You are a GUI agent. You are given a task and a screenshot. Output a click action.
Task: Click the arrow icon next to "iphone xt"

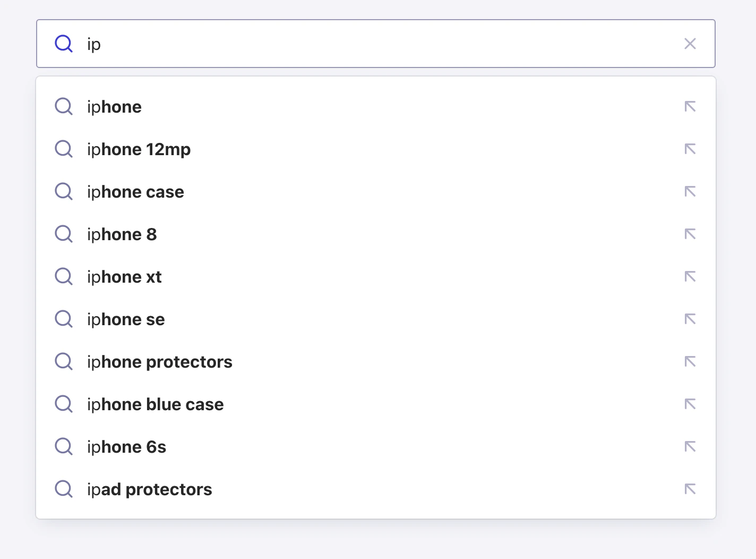tap(690, 276)
